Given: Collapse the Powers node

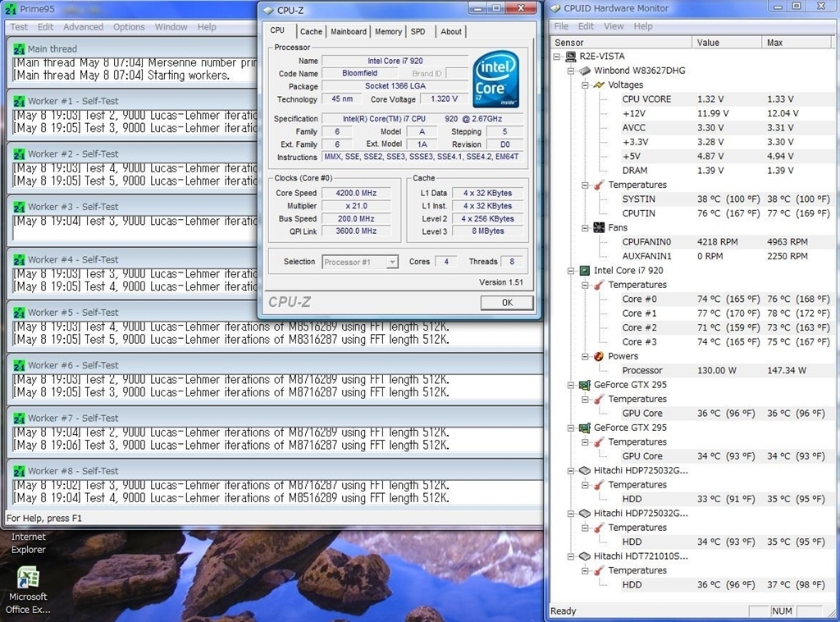Looking at the screenshot, I should [585, 356].
